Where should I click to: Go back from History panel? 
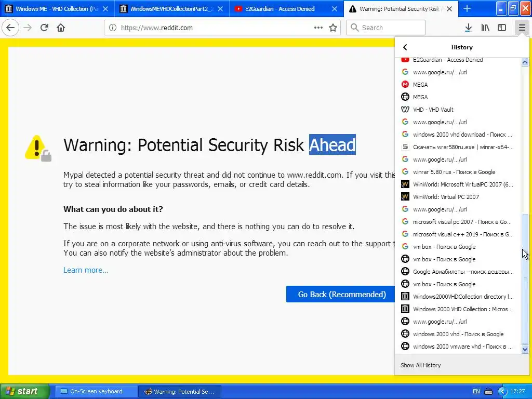pyautogui.click(x=405, y=47)
